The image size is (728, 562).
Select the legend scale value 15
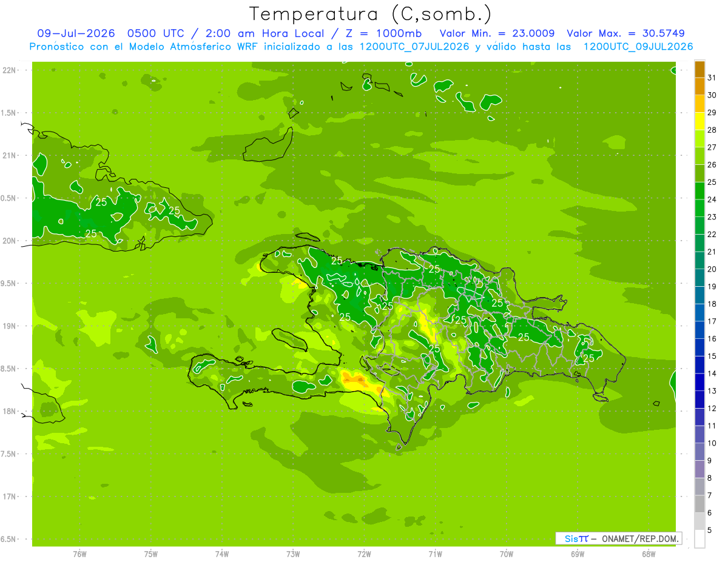(x=712, y=356)
